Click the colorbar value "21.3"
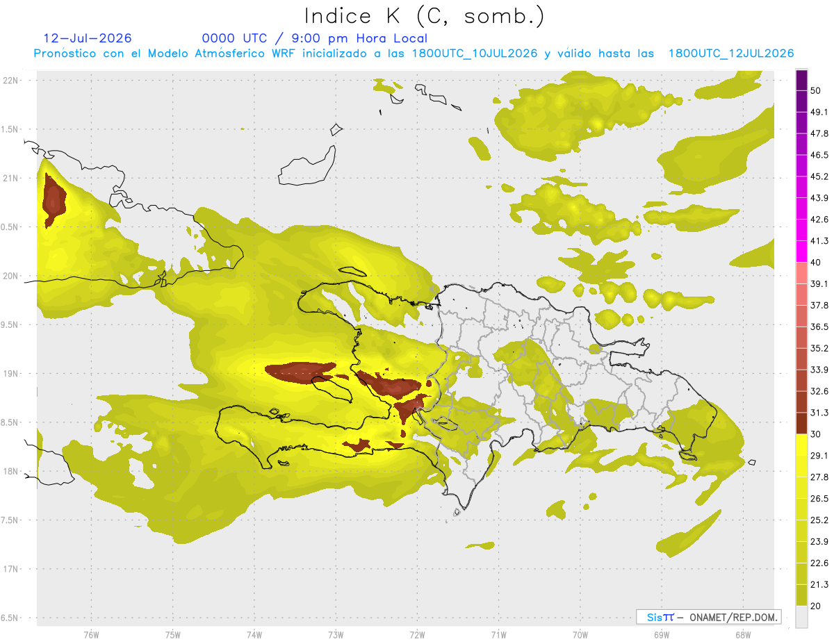Image resolution: width=834 pixels, height=644 pixels. click(819, 584)
